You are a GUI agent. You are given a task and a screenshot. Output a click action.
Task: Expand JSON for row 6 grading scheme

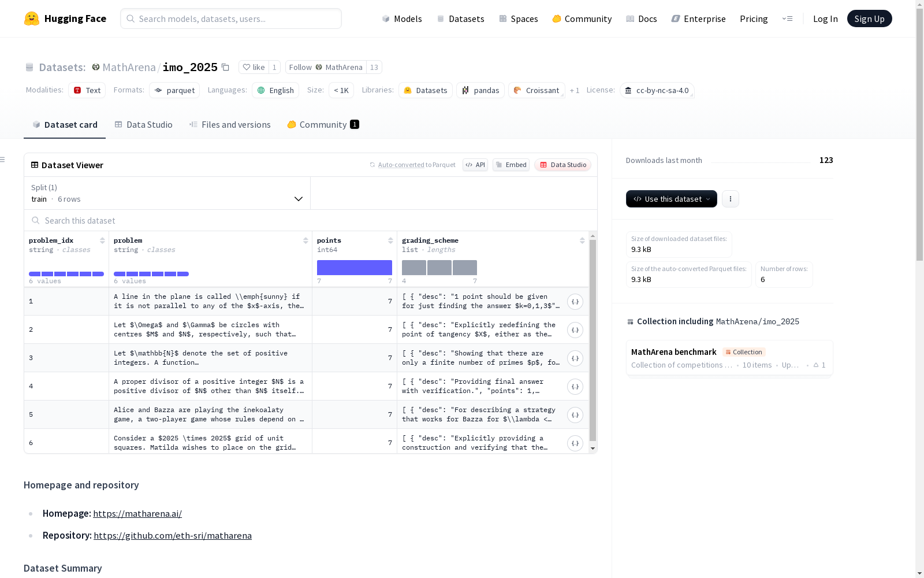coord(575,443)
